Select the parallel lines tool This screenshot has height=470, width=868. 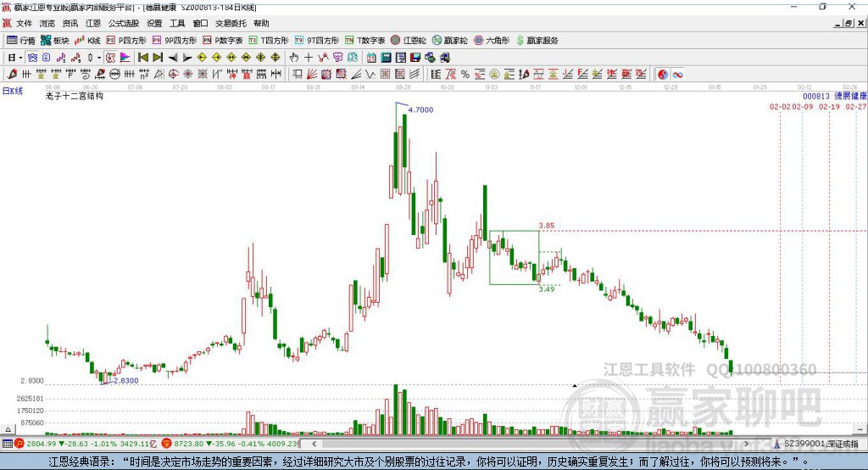(x=415, y=75)
